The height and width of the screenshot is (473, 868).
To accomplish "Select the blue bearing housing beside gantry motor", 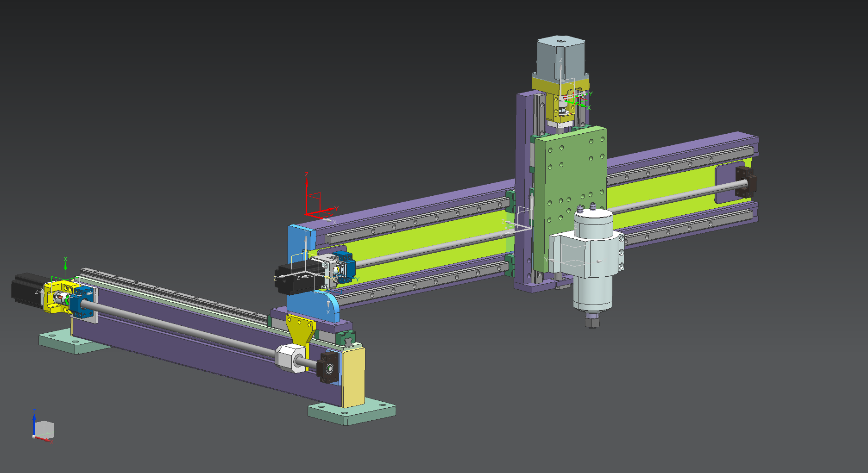I will [x=345, y=268].
